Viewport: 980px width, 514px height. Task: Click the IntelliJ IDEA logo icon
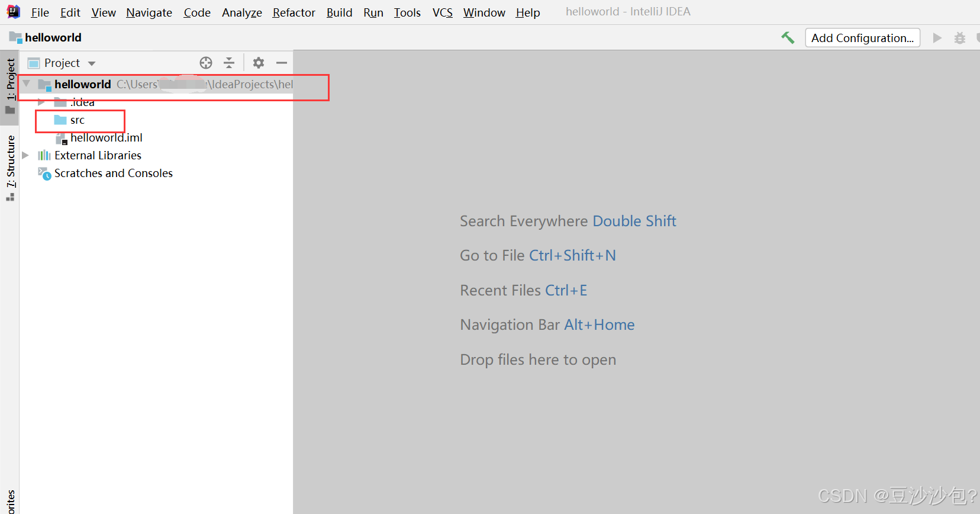(13, 11)
